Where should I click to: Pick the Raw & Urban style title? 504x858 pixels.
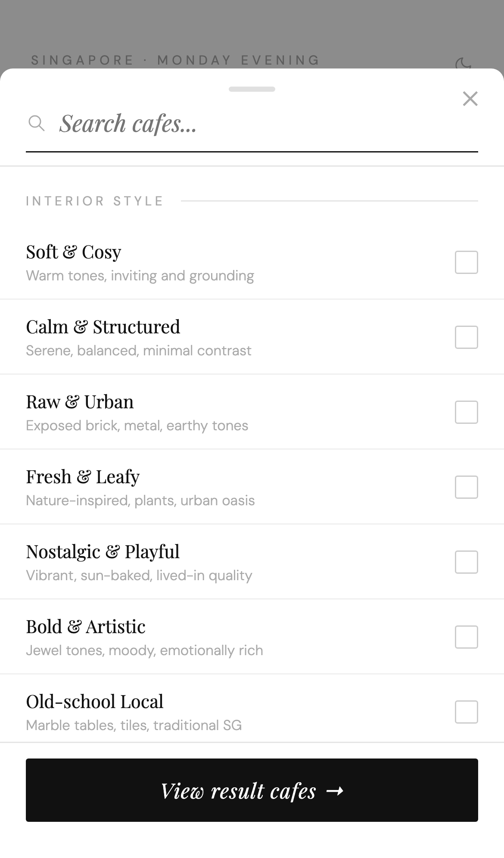pyautogui.click(x=80, y=402)
